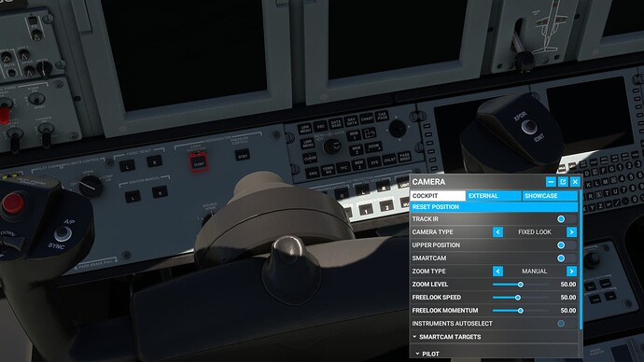Viewport: 644px width, 362px height.
Task: Click the four-way cursor joystick knob
Action: tap(398, 129)
